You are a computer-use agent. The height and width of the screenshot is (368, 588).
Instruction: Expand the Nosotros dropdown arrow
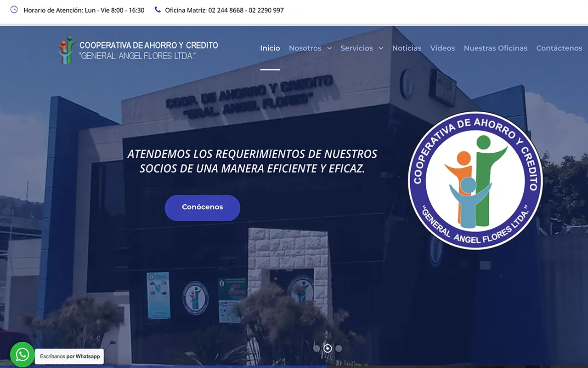[329, 48]
